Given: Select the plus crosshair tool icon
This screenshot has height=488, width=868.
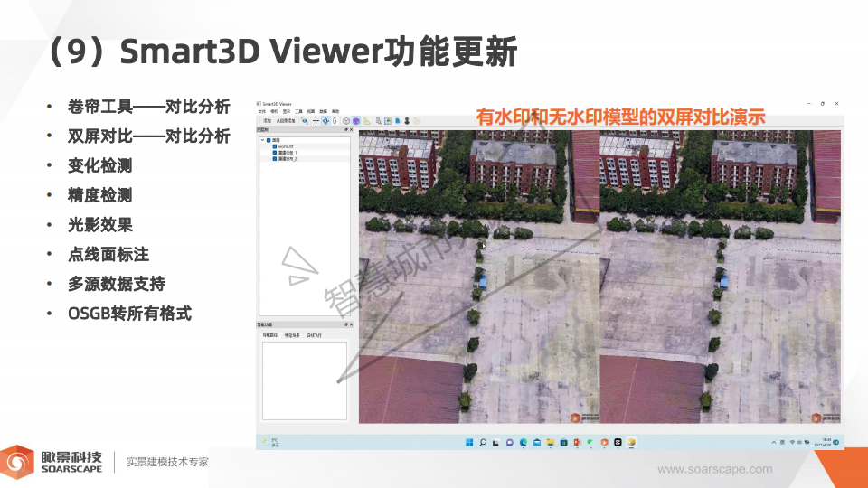Looking at the screenshot, I should point(316,120).
